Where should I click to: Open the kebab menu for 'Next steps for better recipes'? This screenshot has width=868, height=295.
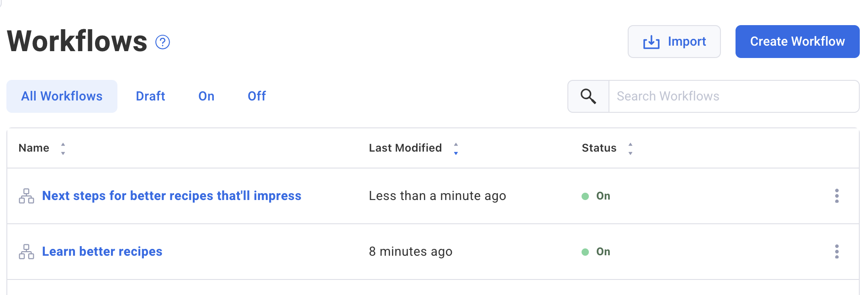click(837, 196)
